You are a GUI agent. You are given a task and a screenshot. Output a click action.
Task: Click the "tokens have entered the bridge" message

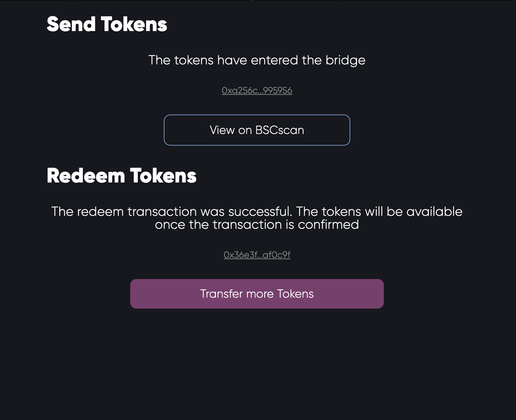(x=257, y=60)
